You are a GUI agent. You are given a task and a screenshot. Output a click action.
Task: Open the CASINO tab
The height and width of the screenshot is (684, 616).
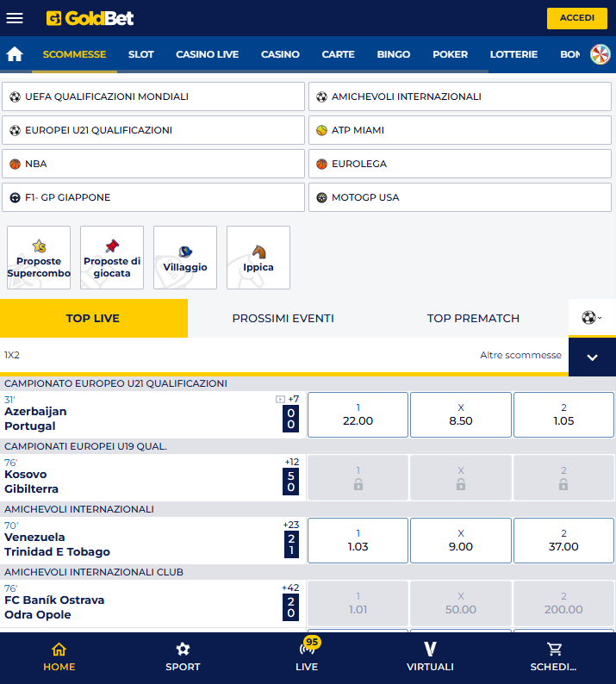[280, 54]
